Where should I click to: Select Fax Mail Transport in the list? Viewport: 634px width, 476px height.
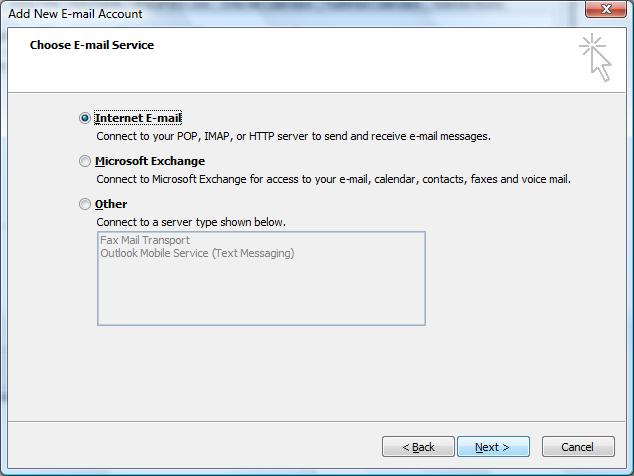point(145,240)
